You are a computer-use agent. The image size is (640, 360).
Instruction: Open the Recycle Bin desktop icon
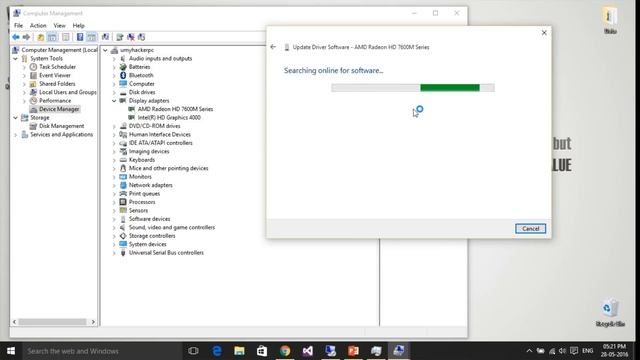tap(610, 313)
